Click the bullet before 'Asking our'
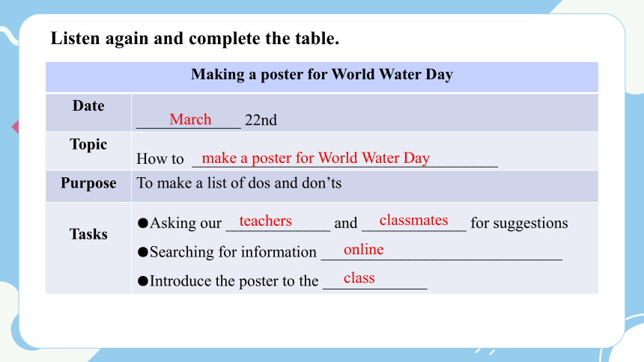Screen dimensions: 644x362 [x=143, y=224]
